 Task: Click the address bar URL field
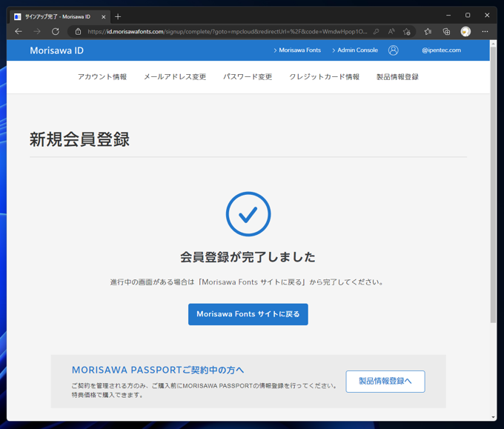point(228,32)
